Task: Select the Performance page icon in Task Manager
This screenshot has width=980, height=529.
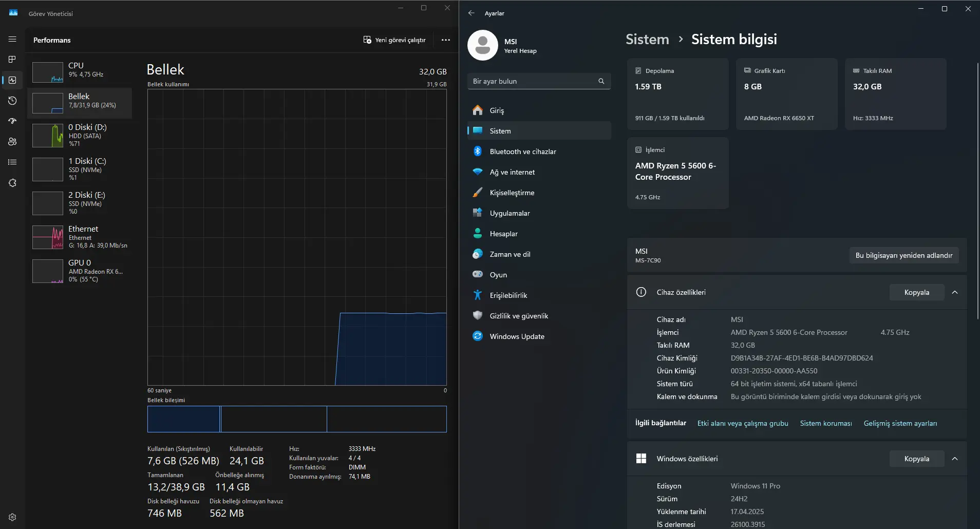Action: coord(12,80)
